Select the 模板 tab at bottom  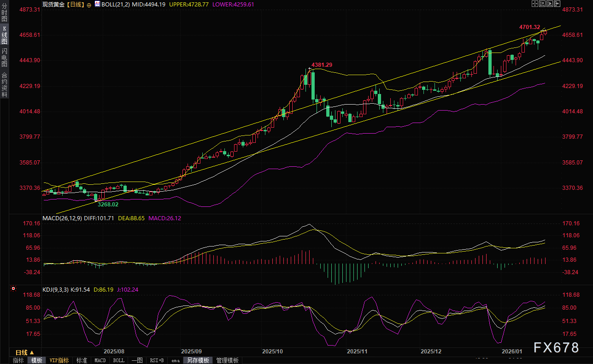point(37,360)
